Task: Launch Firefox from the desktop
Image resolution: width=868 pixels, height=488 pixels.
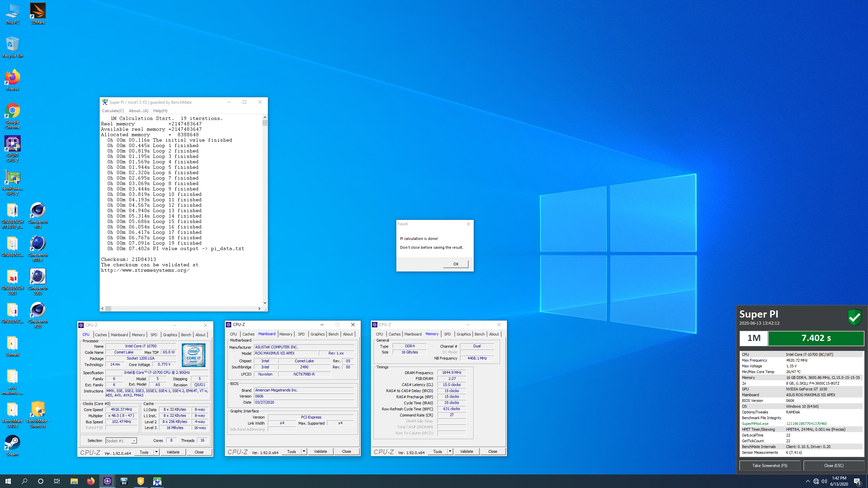Action: pos(12,80)
